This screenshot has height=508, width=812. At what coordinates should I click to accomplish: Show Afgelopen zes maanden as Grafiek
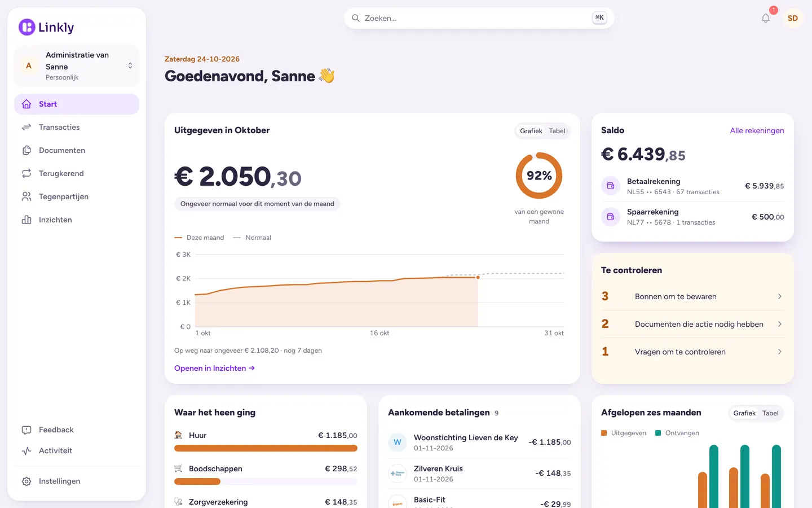click(744, 413)
